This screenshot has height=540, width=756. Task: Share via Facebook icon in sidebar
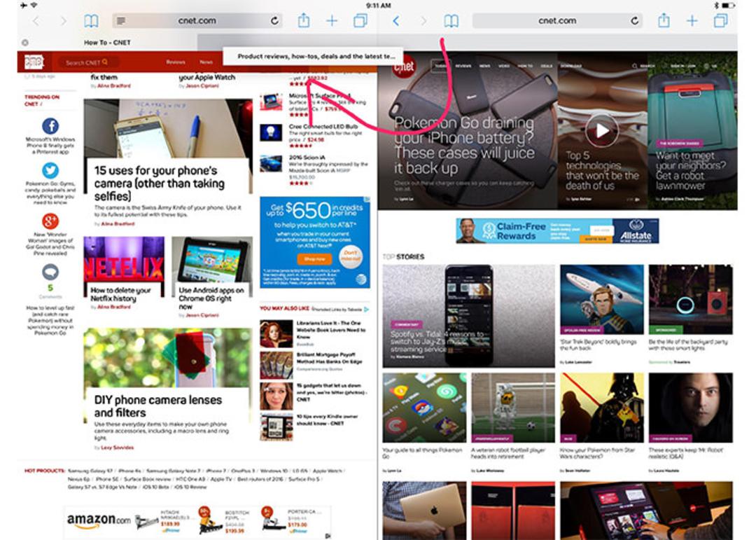pyautogui.click(x=50, y=126)
